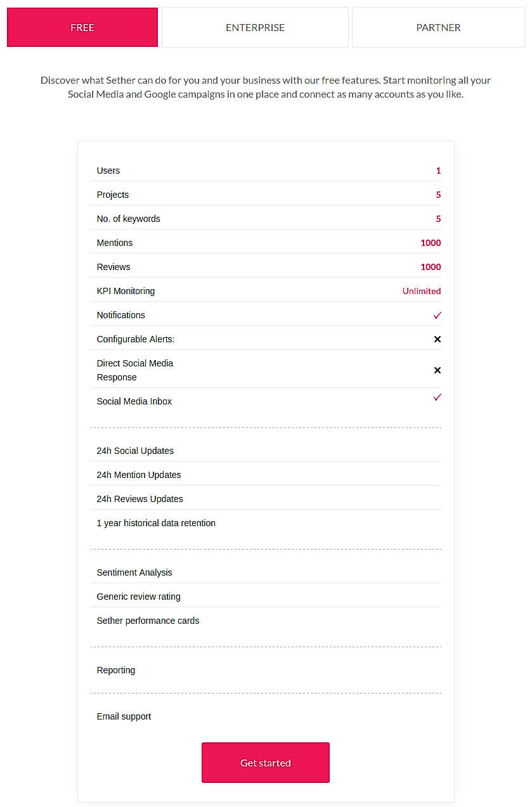
Task: Select the Unlimited value for KPI Monitoring
Action: click(x=422, y=291)
